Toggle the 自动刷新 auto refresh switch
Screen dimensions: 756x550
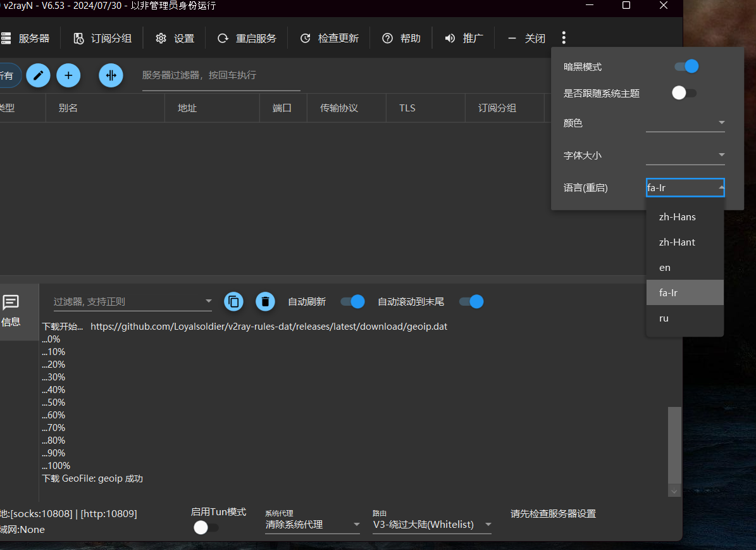pos(352,302)
